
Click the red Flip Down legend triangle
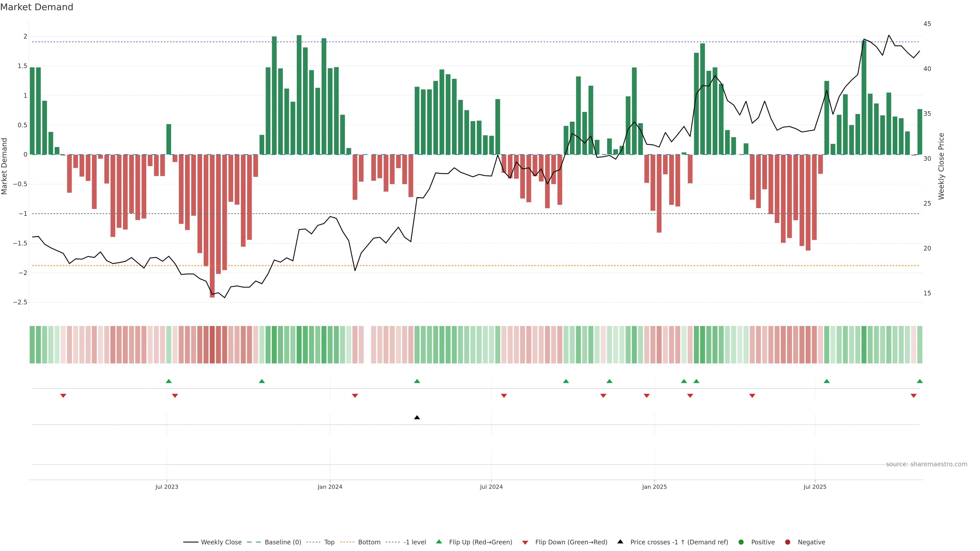tap(525, 543)
